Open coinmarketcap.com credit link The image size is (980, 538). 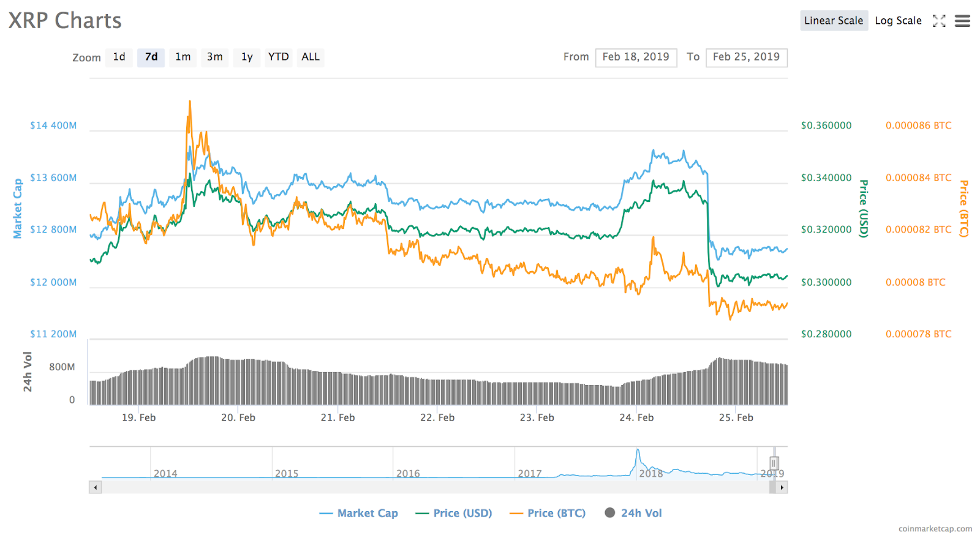(935, 529)
